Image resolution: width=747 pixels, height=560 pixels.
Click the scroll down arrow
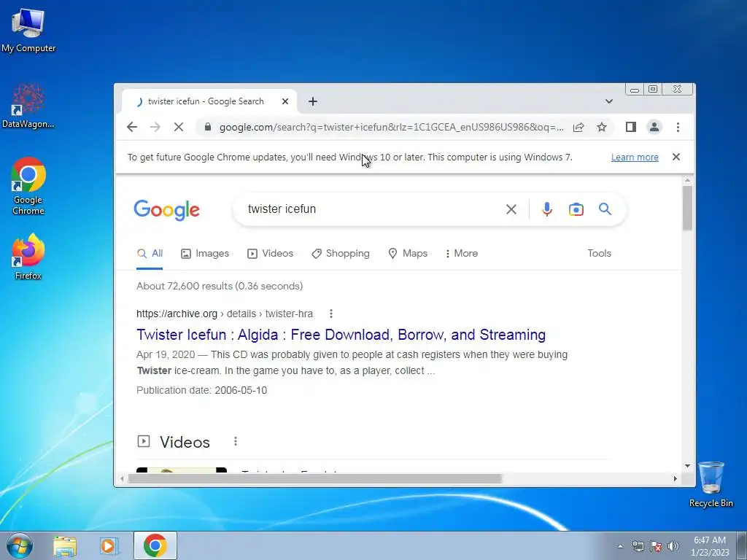point(687,466)
